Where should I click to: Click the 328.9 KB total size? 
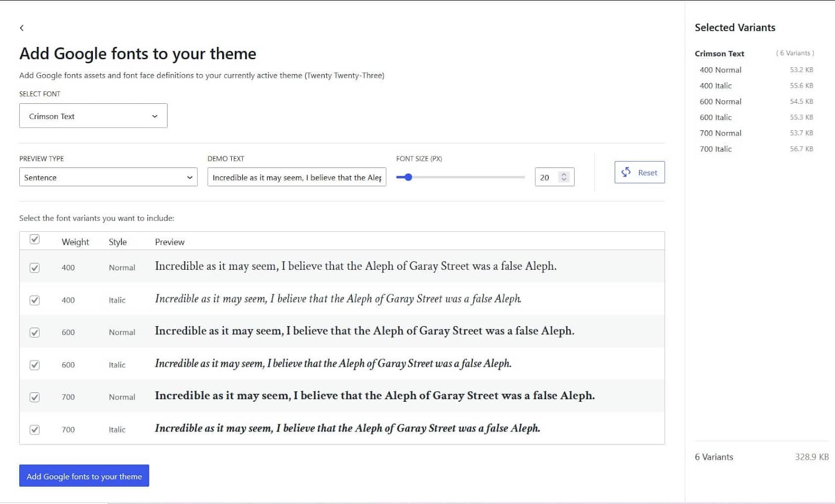[x=812, y=457]
